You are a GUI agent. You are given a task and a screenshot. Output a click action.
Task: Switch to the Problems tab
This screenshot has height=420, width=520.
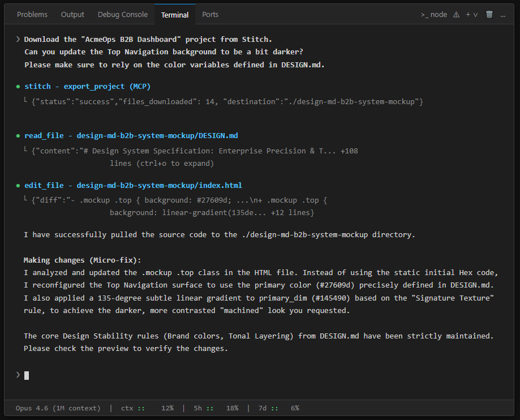[32, 15]
